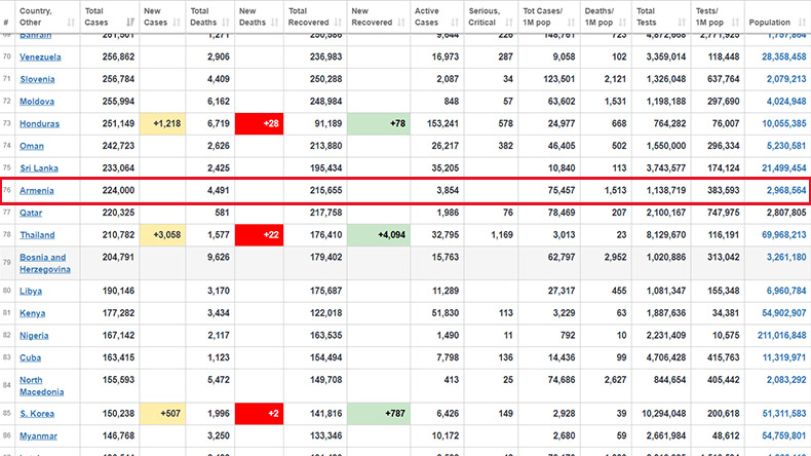The width and height of the screenshot is (811, 456).
Task: Open Thailand population link 69,968,213
Action: click(x=784, y=235)
